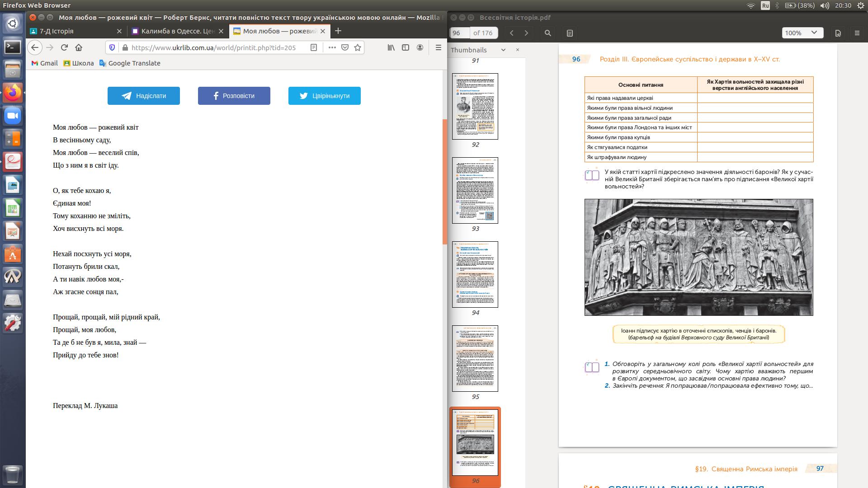Click the Надіслати Telegram button
This screenshot has width=868, height=488.
click(x=144, y=96)
